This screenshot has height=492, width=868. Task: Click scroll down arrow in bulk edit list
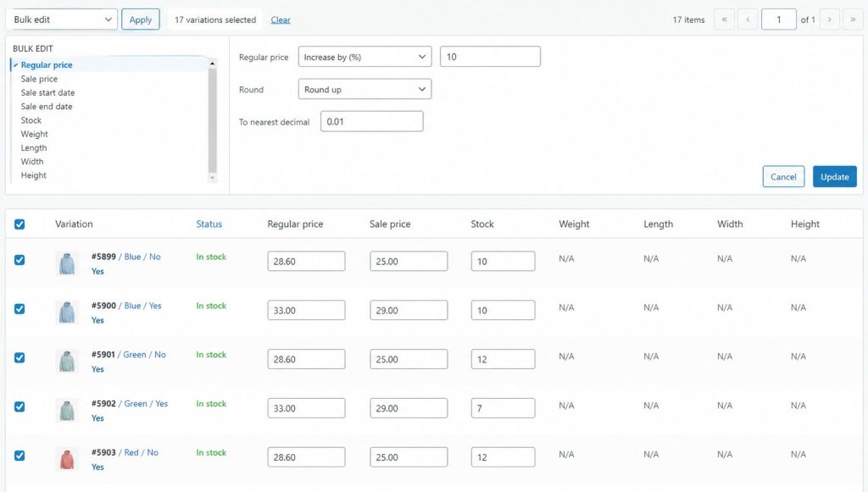[213, 178]
